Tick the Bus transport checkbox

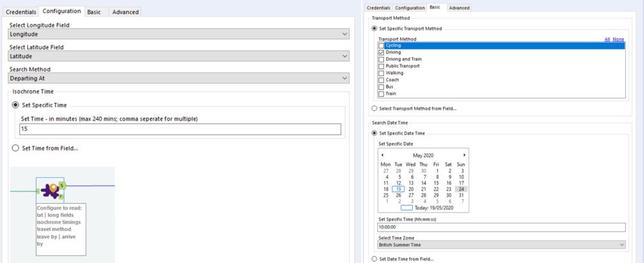point(381,87)
